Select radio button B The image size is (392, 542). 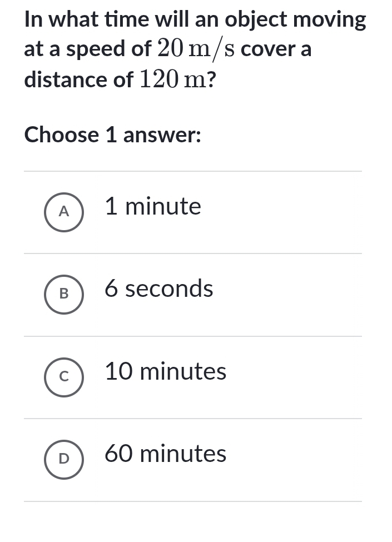click(64, 294)
